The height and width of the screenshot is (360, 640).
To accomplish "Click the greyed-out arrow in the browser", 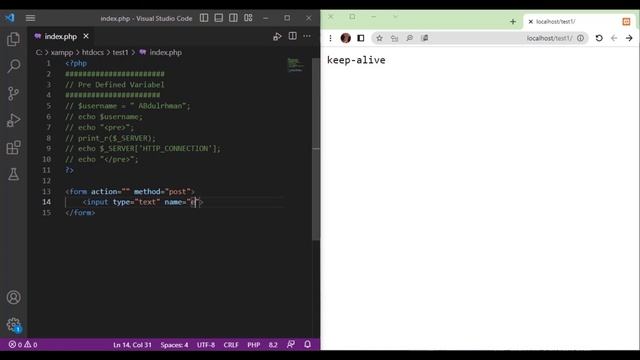I will click(614, 38).
